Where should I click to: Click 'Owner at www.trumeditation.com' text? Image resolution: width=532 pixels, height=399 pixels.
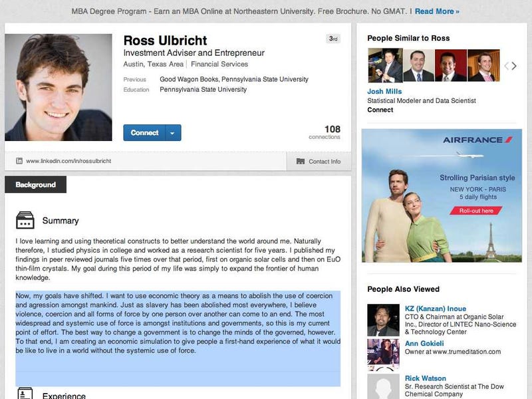(453, 352)
